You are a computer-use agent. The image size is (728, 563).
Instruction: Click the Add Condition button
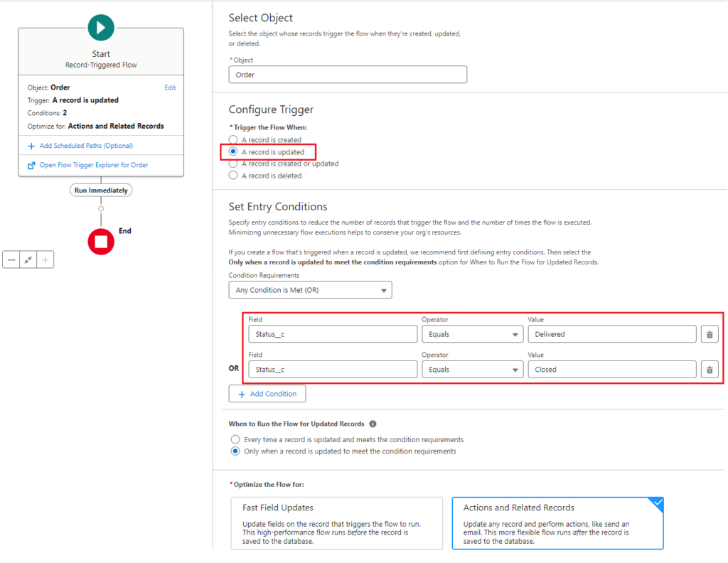pos(267,393)
